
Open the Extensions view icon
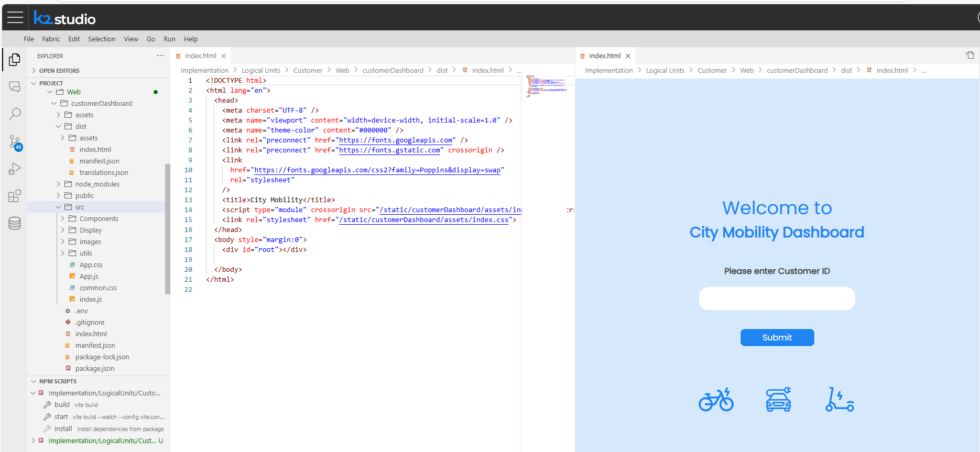coord(15,196)
